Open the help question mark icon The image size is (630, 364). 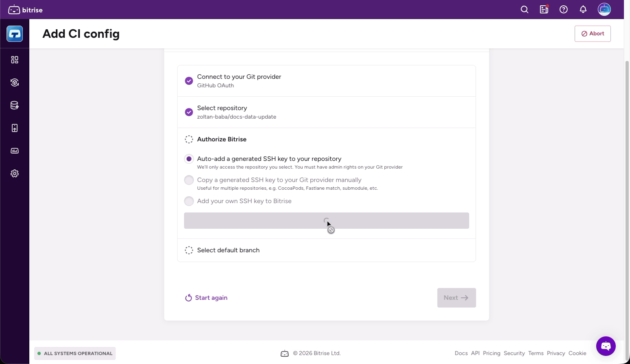pyautogui.click(x=564, y=9)
